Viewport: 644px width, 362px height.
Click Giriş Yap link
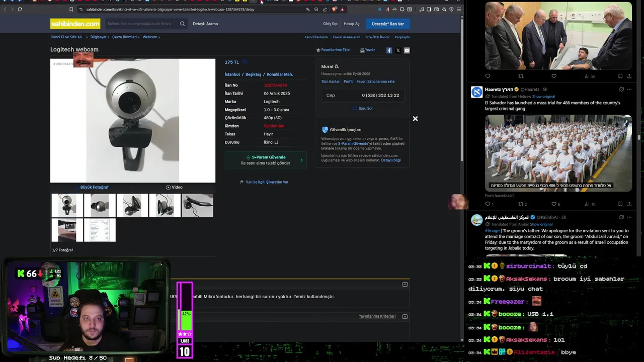330,24
